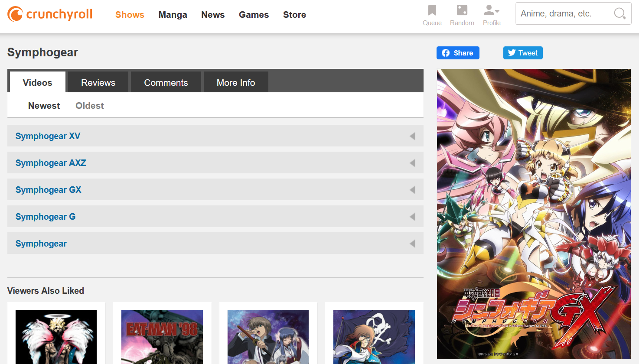Share the show on Facebook

458,53
